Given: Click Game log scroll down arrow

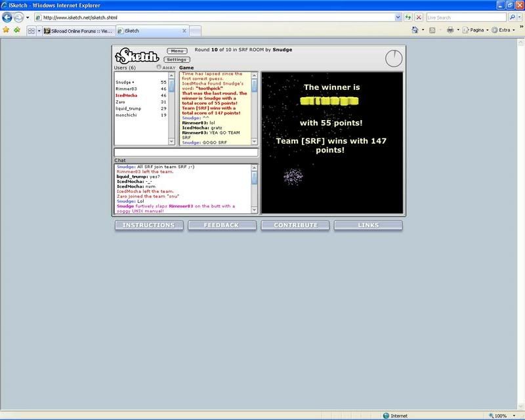Looking at the screenshot, I should [x=254, y=141].
